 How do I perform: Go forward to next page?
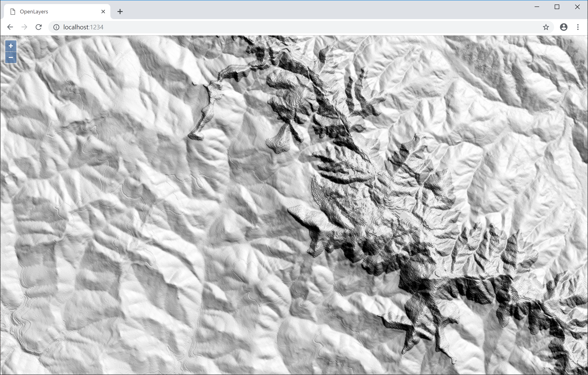(24, 27)
